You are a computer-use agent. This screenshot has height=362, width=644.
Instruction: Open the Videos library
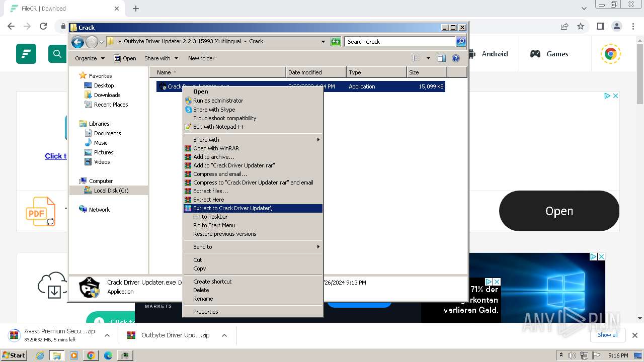tap(102, 162)
